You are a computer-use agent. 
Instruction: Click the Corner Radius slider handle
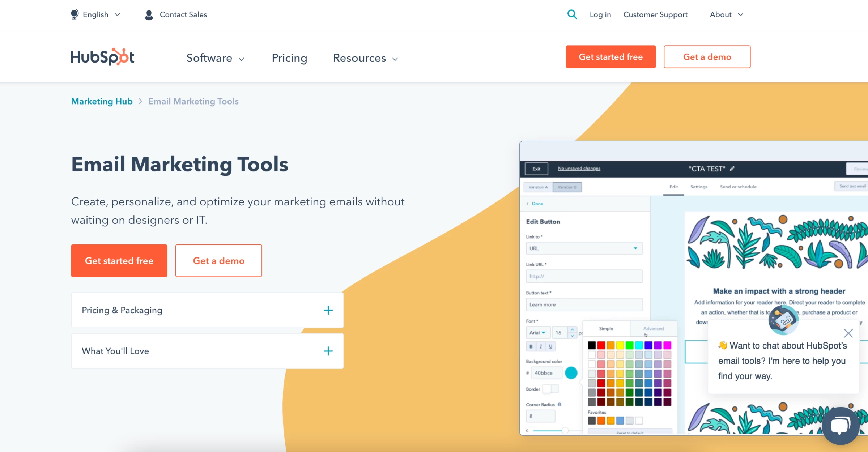(x=565, y=430)
